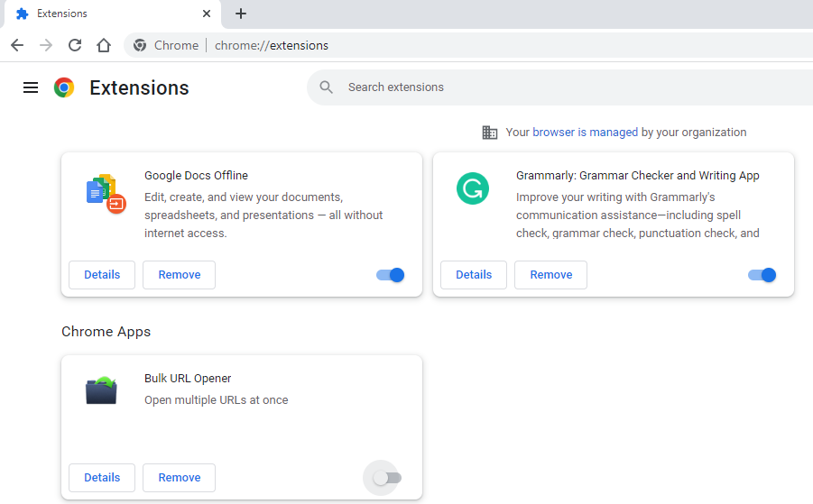Viewport: 813px width, 504px height.
Task: Click the magnifier icon in the search extensions box
Action: click(326, 87)
